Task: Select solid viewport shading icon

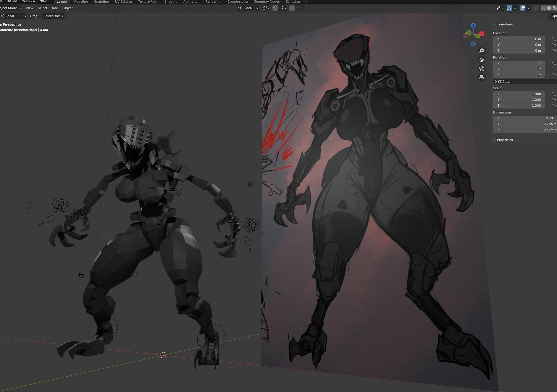Action: coord(549,8)
